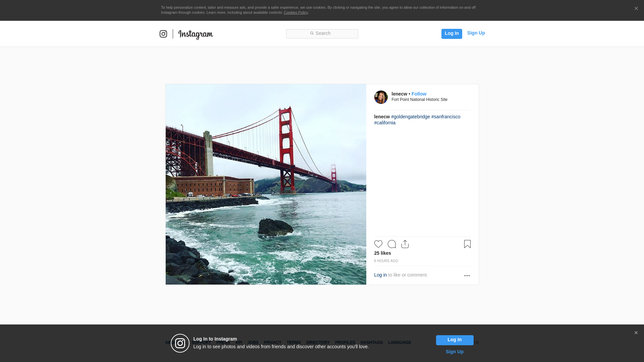644x362 pixels.
Task: Close the bottom login prompt banner
Action: tap(636, 333)
